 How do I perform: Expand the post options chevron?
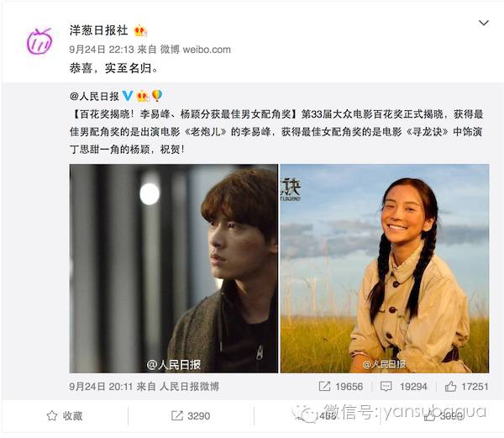(484, 23)
